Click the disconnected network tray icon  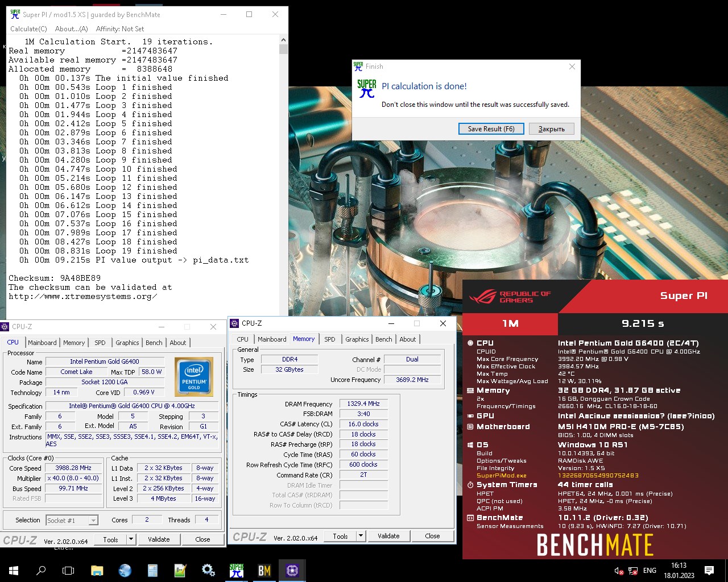[x=634, y=571]
